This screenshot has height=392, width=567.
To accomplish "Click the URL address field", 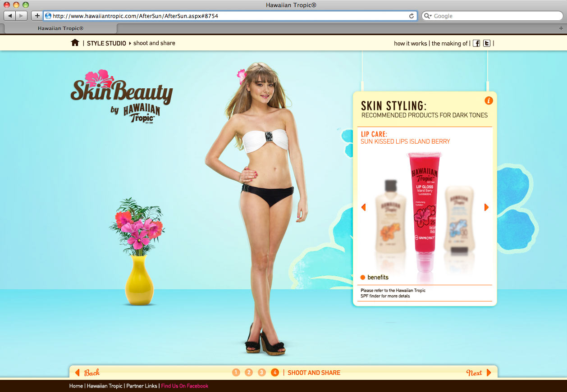I will 230,16.
